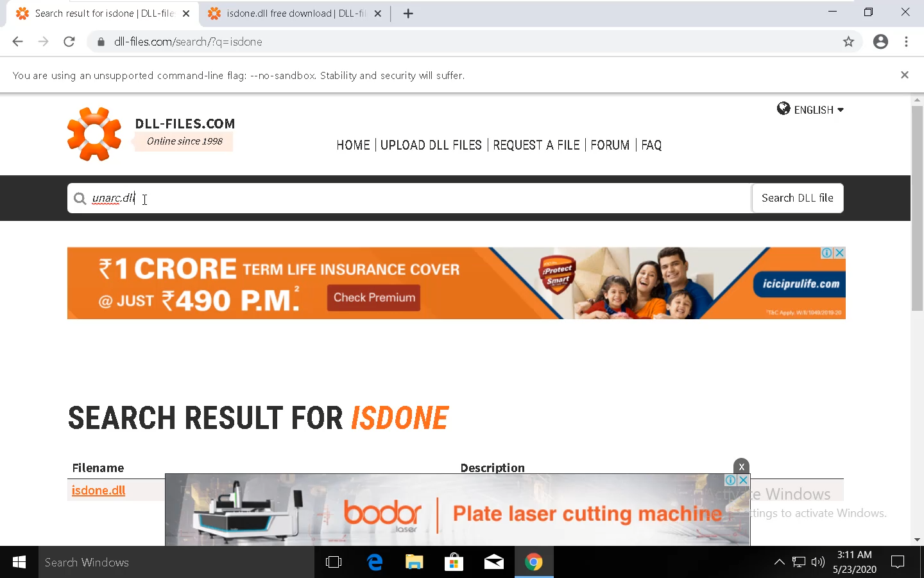Close the 'isdone.dll free download' tab

378,13
